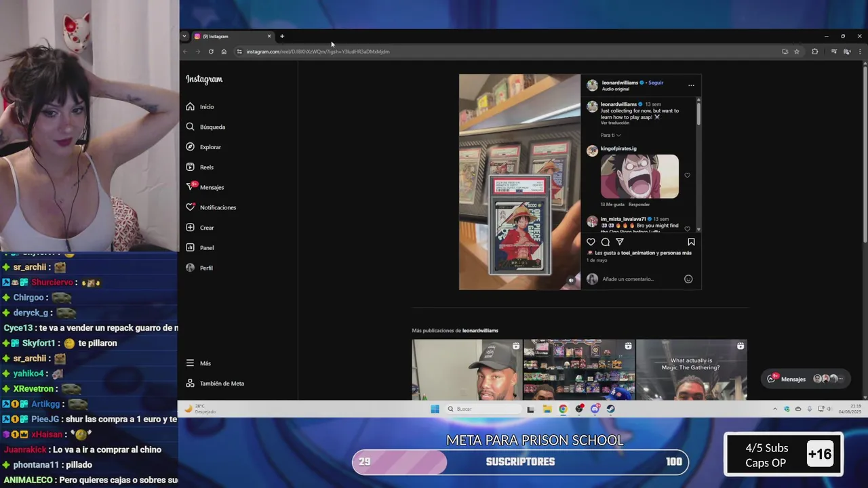Open the floating Mensajes chat button

pos(806,379)
